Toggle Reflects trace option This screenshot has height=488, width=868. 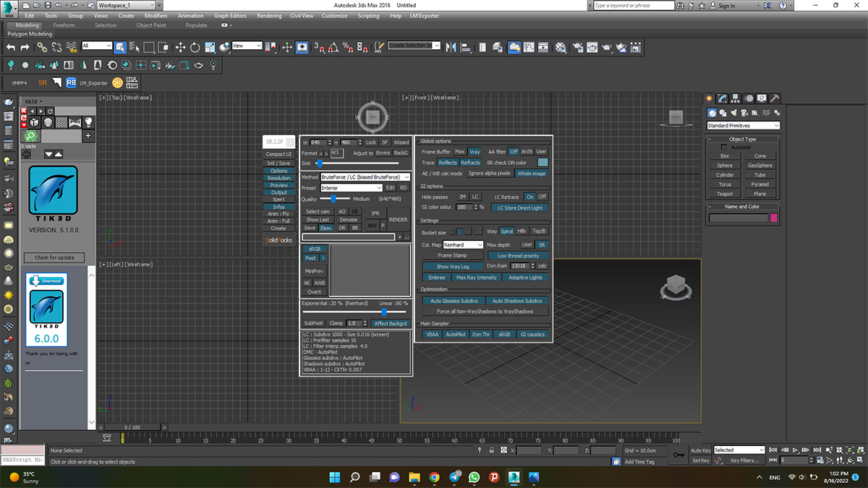tap(448, 163)
